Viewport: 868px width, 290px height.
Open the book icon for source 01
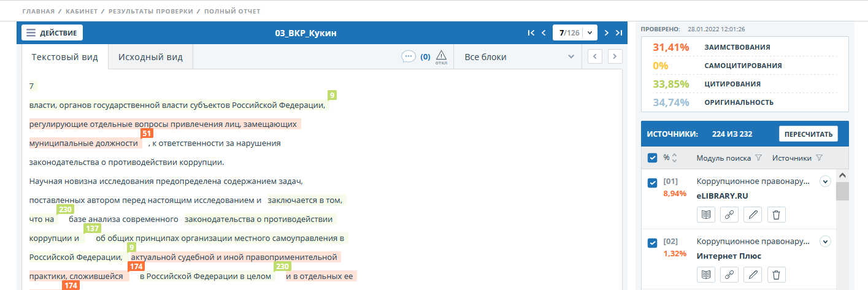(706, 215)
